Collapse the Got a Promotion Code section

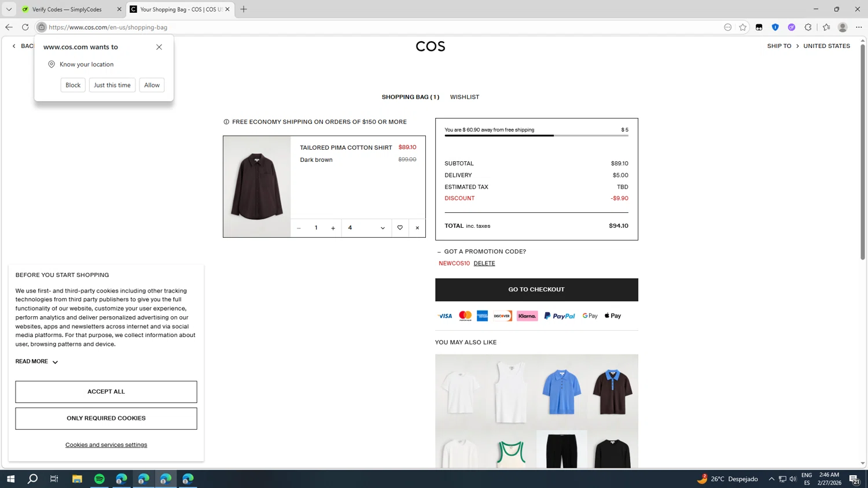pyautogui.click(x=481, y=252)
